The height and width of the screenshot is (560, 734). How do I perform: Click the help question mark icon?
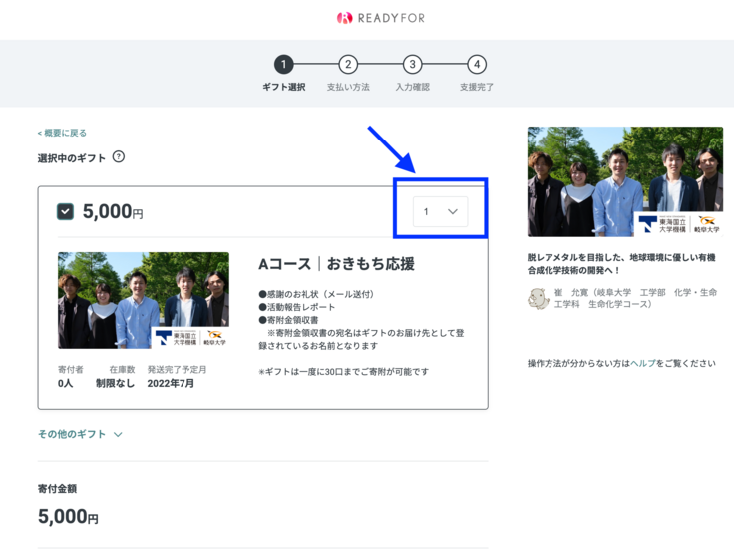click(x=119, y=157)
